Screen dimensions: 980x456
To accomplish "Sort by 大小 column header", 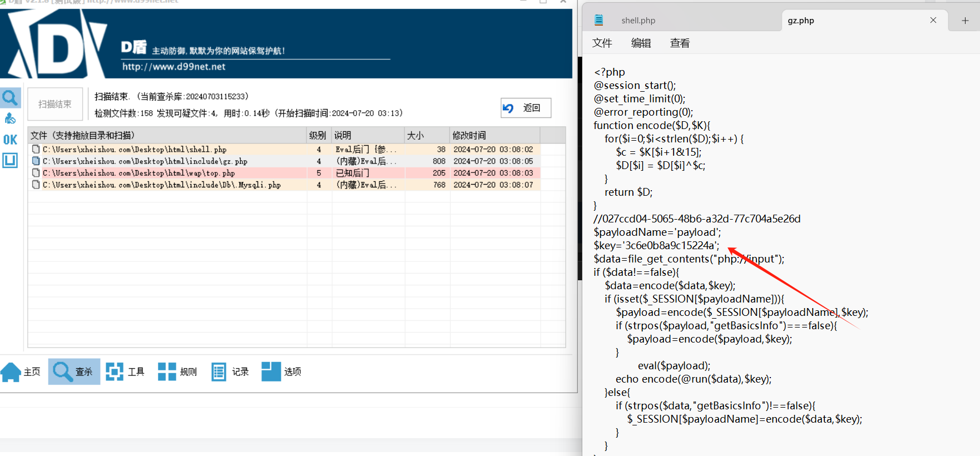I will click(x=427, y=135).
